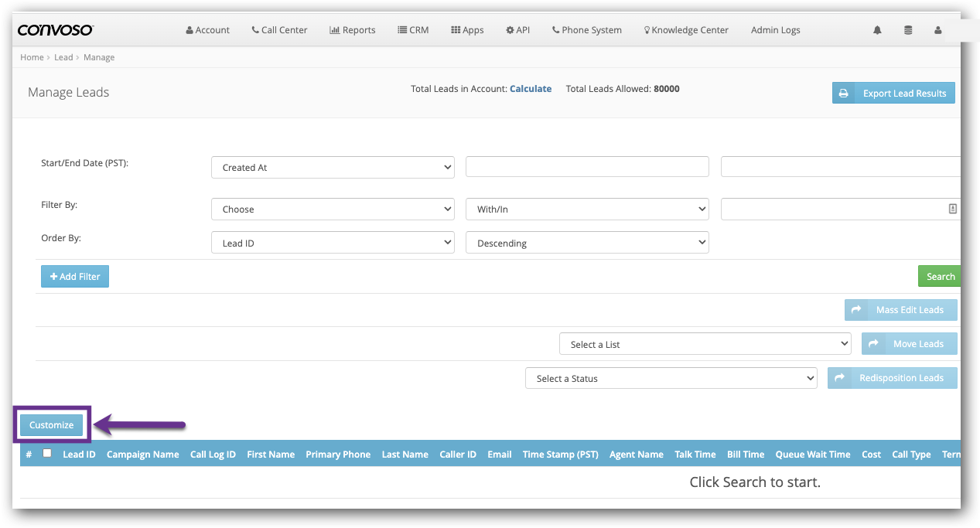Viewport: 980px width, 528px height.
Task: Expand the Descending sort order dropdown
Action: (x=587, y=243)
